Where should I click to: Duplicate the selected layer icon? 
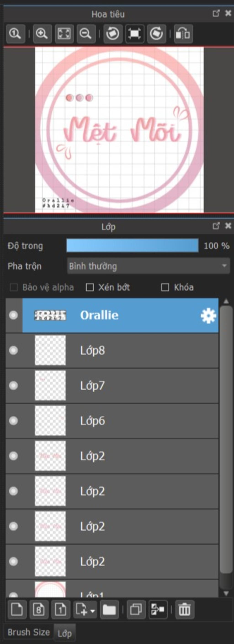136,610
